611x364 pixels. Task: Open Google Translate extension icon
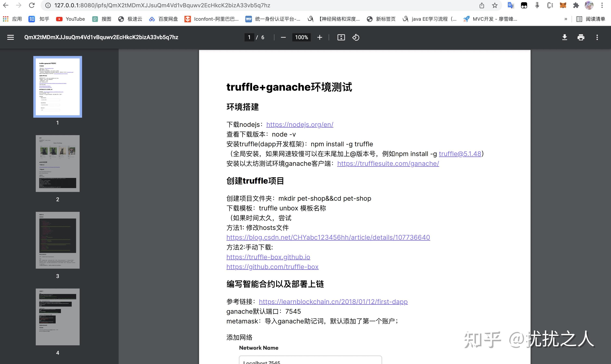[511, 5]
